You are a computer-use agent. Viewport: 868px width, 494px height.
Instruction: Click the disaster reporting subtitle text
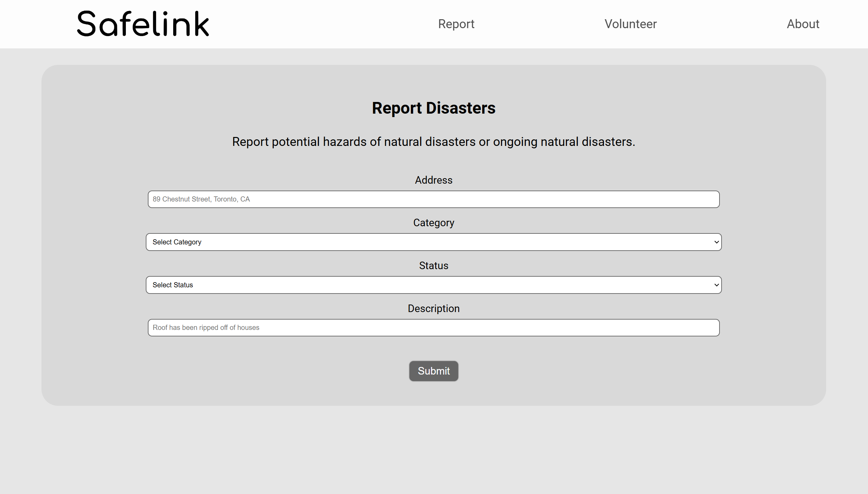pyautogui.click(x=433, y=141)
